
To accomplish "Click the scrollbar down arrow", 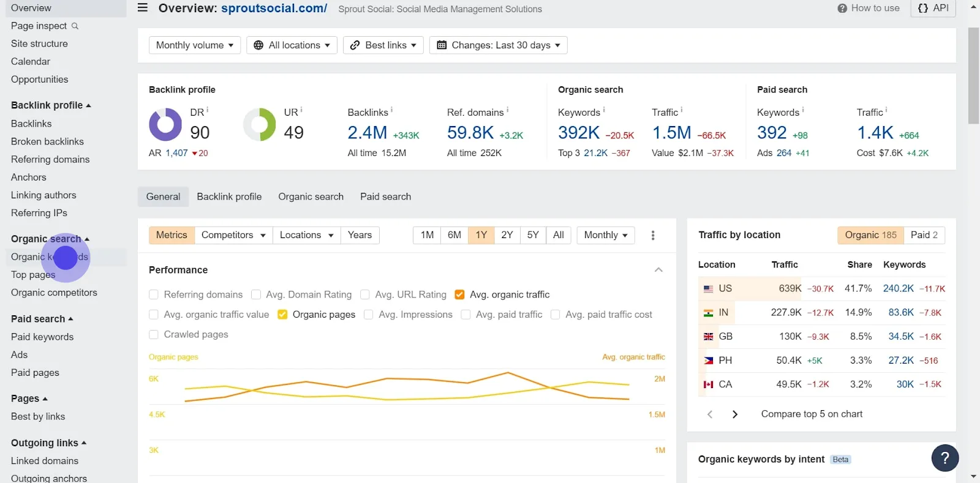I will click(x=974, y=477).
